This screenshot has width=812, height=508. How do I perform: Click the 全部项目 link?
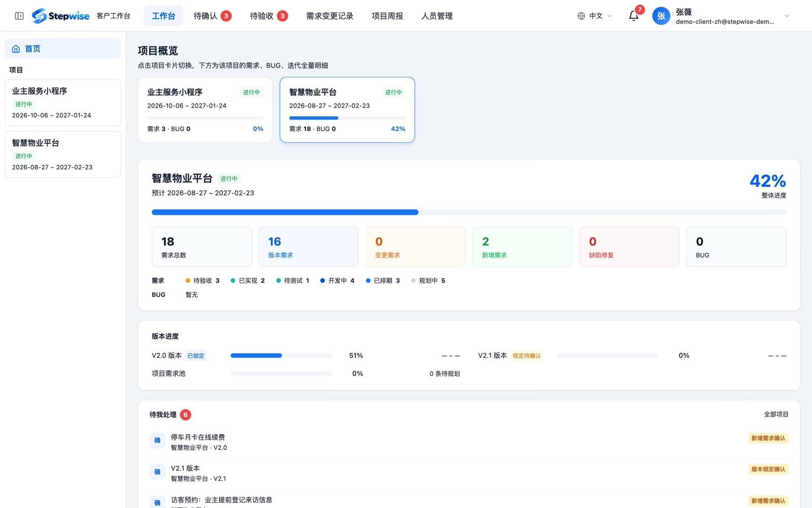click(x=776, y=415)
